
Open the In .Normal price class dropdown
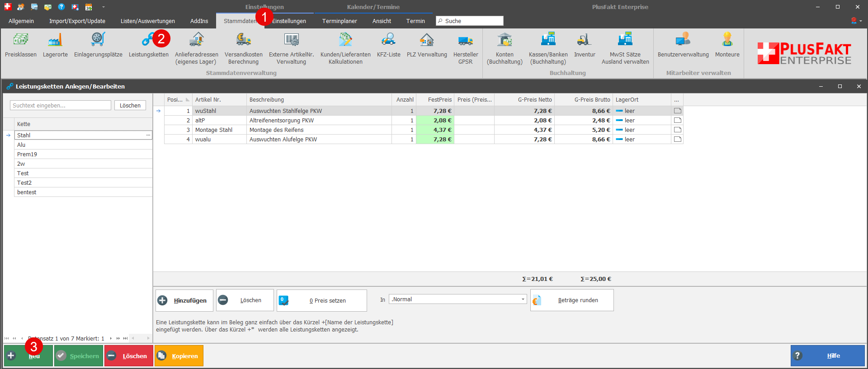point(523,299)
